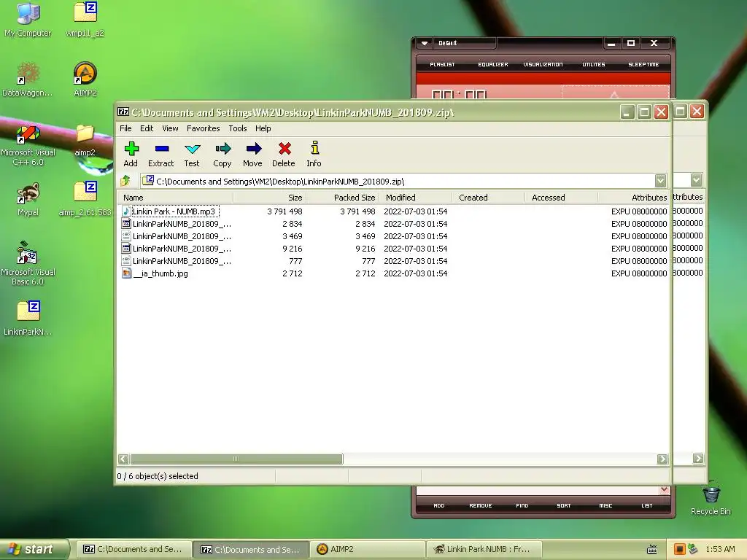This screenshot has width=747, height=560.
Task: Click AIMP2 playlist ADD button
Action: [x=438, y=506]
